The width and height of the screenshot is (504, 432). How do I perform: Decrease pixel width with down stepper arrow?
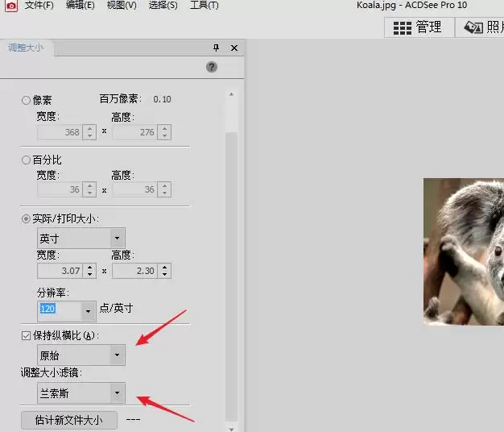click(x=89, y=136)
